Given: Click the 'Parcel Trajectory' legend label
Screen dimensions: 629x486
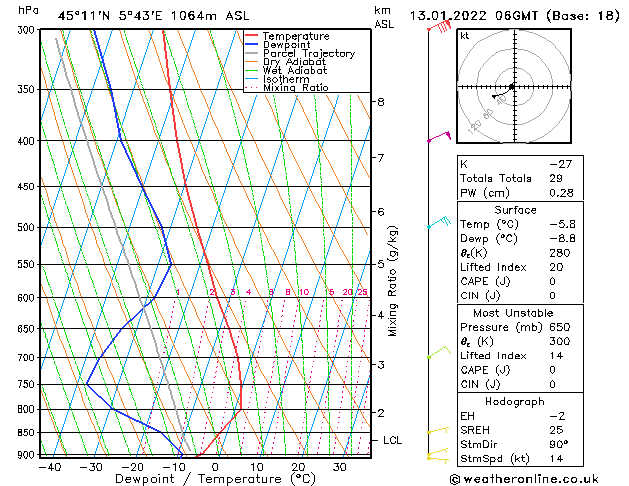Looking at the screenshot, I should [309, 53].
